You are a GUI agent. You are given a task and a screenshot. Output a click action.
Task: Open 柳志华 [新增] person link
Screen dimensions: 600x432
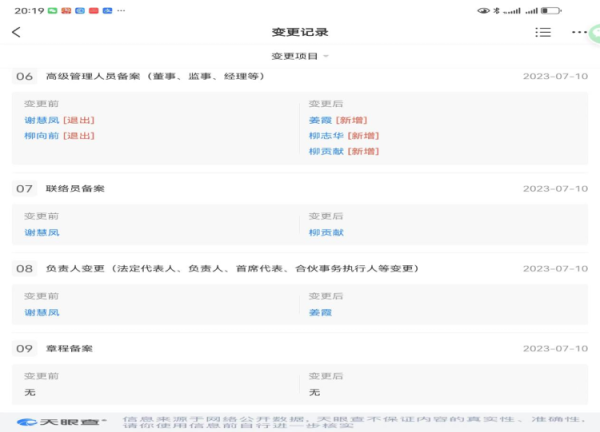(343, 136)
